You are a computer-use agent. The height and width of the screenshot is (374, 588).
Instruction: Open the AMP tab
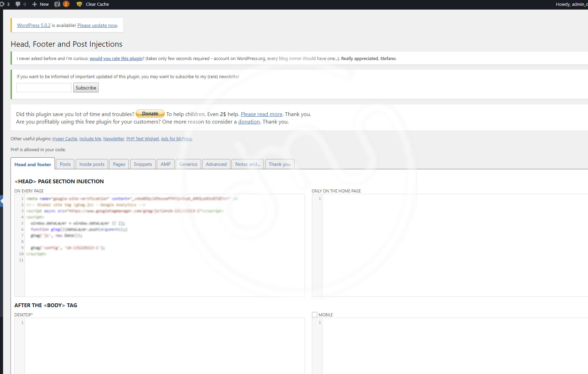tap(166, 164)
